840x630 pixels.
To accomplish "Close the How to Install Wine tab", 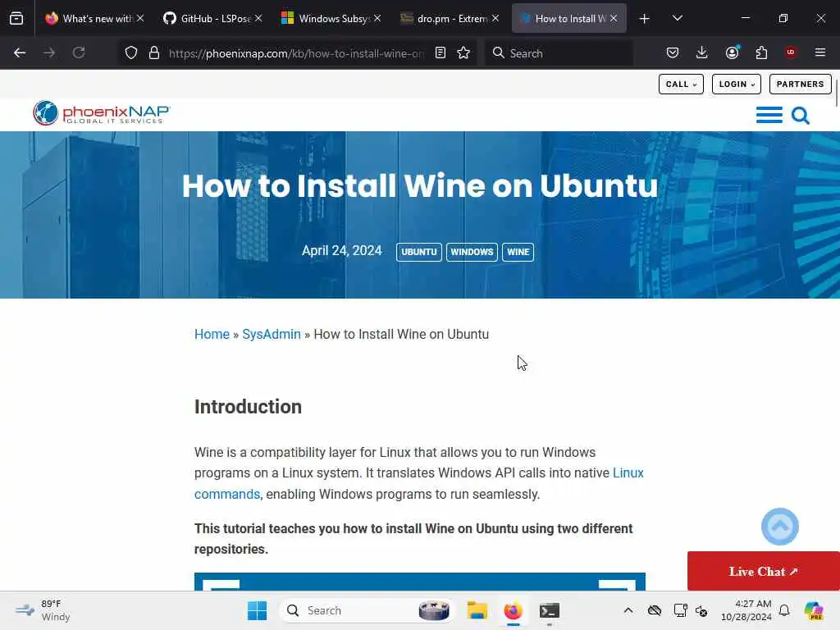I will pyautogui.click(x=614, y=18).
